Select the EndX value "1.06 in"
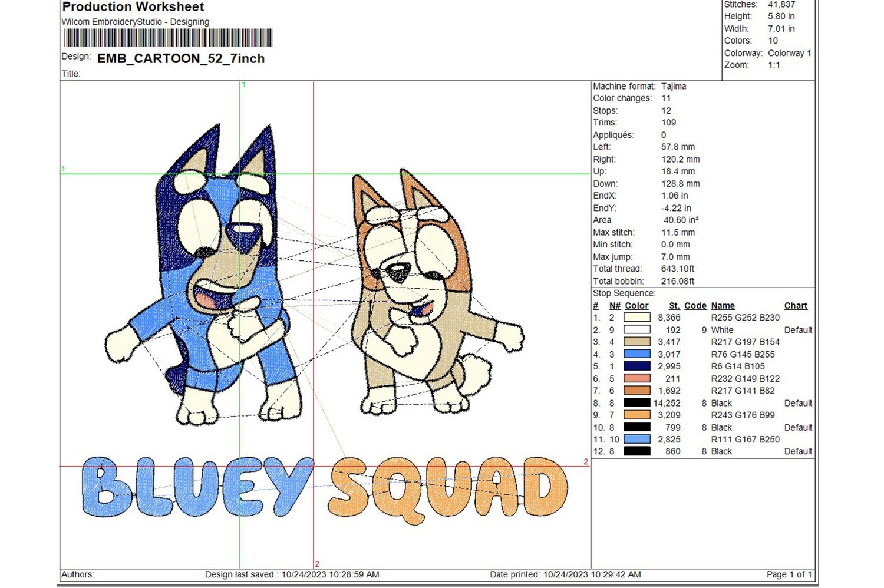Screen dimensions: 884x588 click(675, 196)
